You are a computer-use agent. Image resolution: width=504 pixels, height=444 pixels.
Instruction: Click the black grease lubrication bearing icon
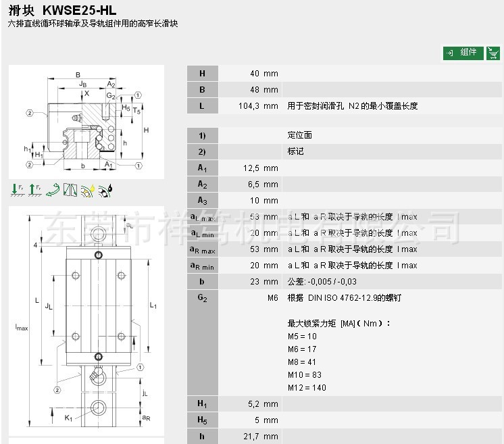click(105, 191)
